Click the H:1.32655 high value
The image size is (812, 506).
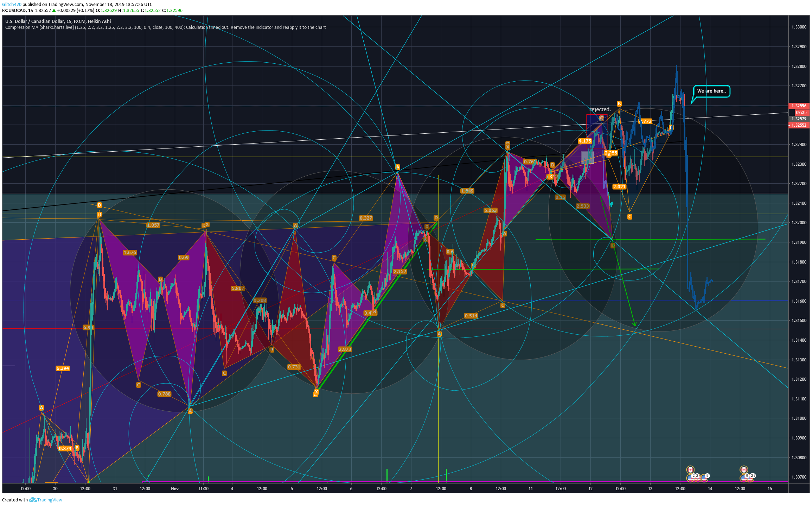(x=128, y=10)
